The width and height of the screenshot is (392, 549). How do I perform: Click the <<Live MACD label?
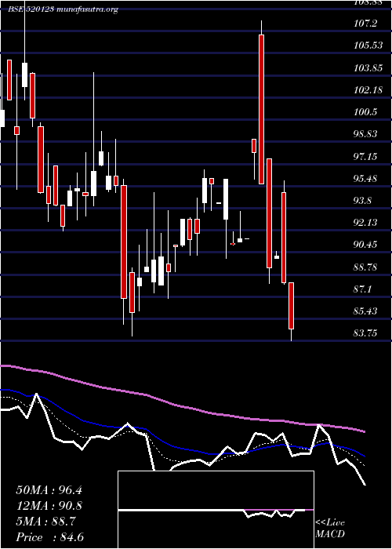point(330,529)
